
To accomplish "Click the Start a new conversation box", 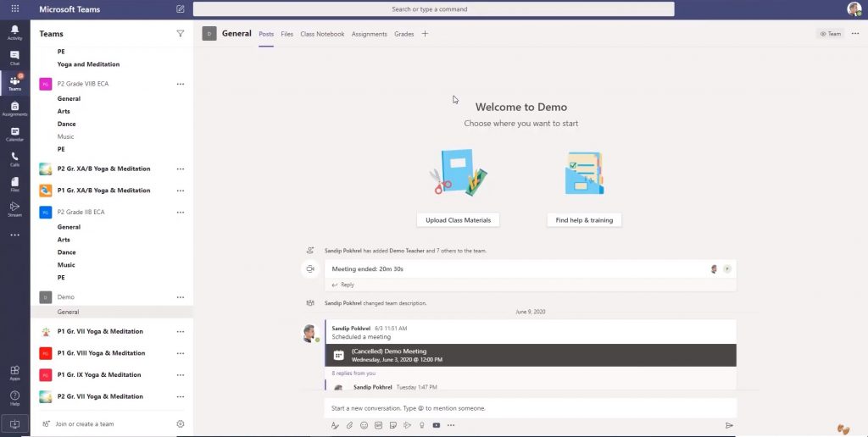I will 531,408.
